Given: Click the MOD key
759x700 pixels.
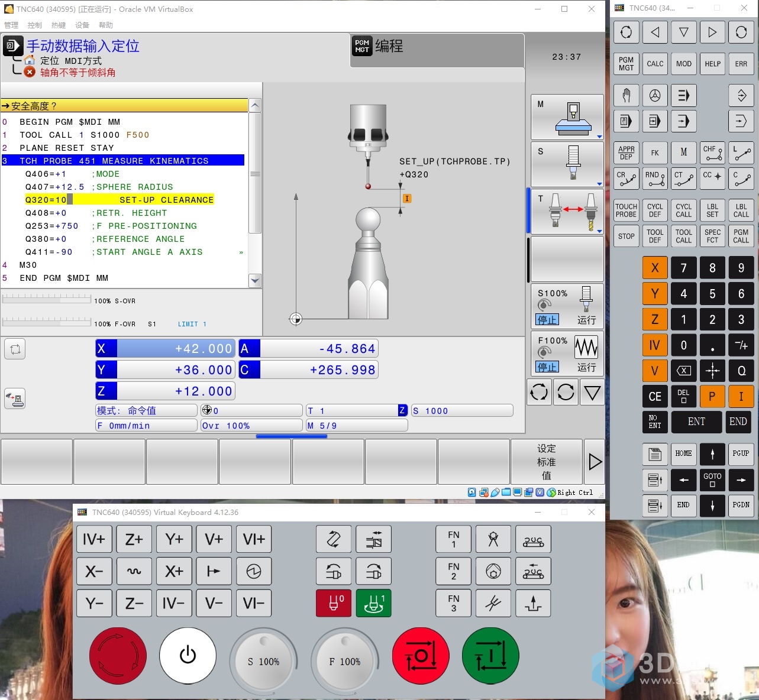Looking at the screenshot, I should click(x=684, y=64).
